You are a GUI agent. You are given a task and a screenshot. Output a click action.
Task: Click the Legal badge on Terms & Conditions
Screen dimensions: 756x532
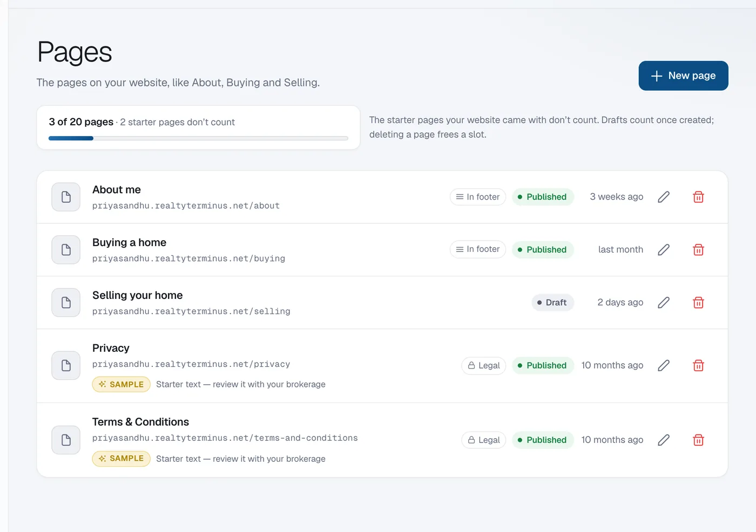coord(484,440)
